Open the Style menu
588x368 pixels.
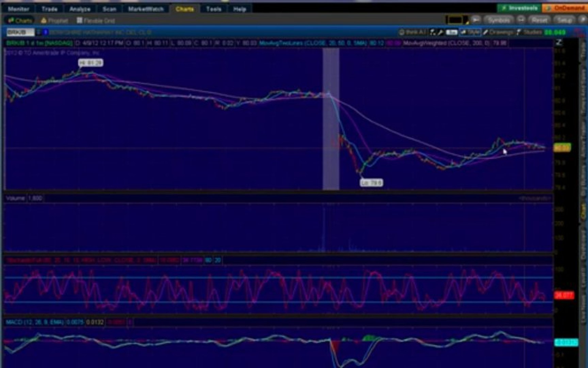(470, 32)
